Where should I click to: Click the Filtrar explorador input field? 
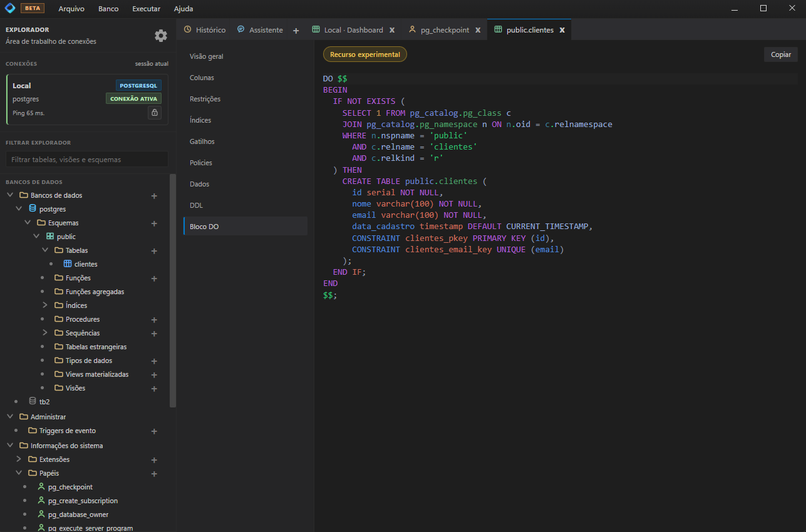coord(87,160)
